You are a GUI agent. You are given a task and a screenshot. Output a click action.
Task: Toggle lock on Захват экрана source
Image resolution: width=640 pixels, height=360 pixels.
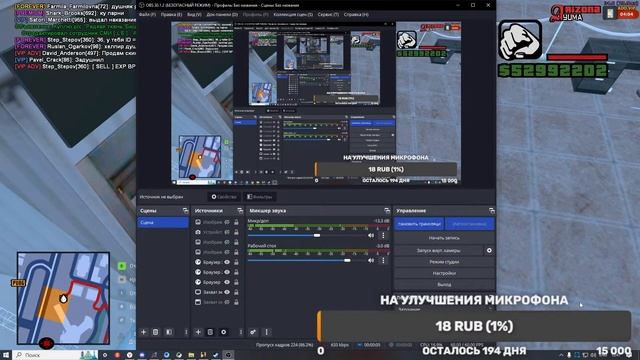(x=236, y=292)
